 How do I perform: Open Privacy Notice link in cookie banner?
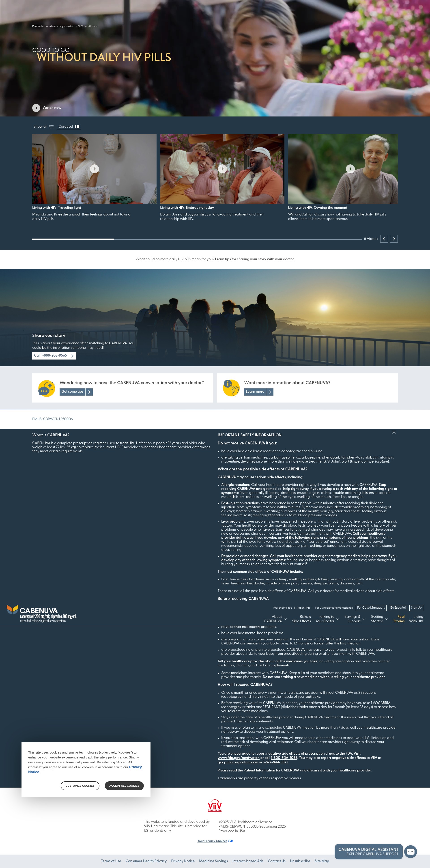[x=135, y=767]
